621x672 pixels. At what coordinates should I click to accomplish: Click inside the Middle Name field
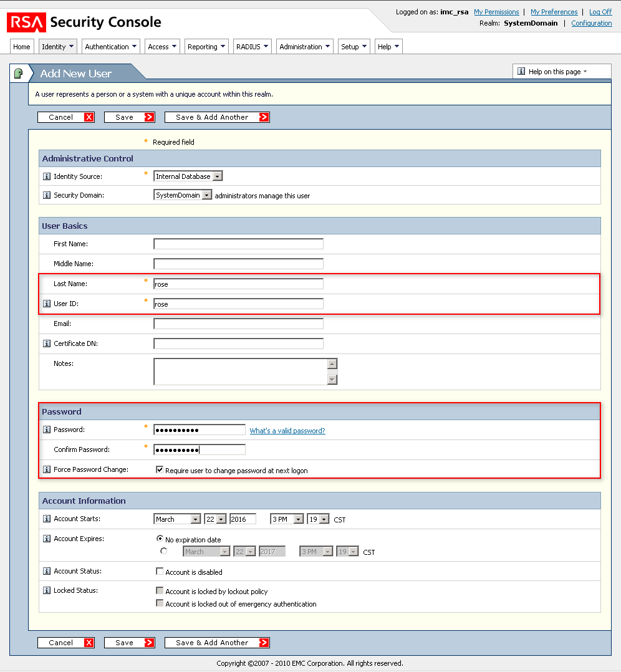coord(238,264)
